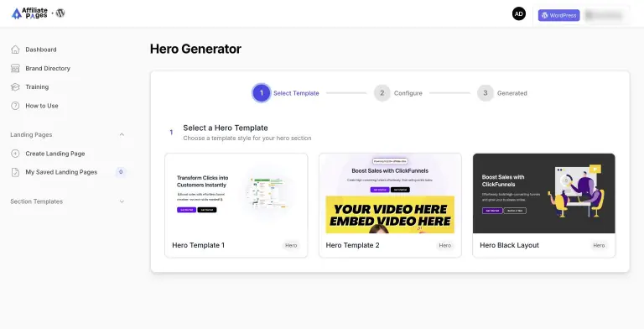Collapse the Landing Pages section chevron
Viewport: 644px width, 329px height.
click(x=122, y=134)
